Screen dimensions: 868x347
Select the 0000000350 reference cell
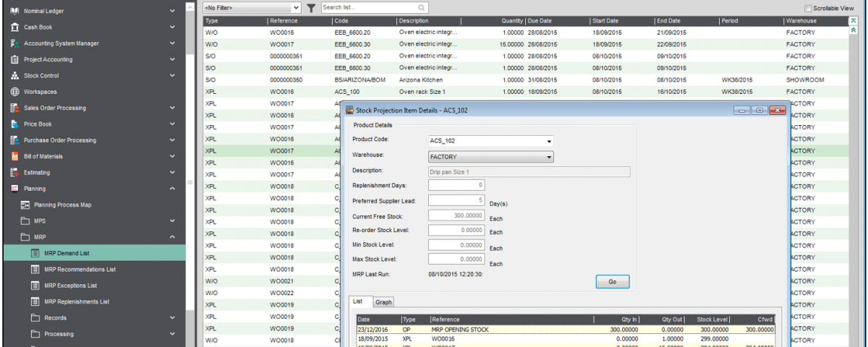[299, 80]
